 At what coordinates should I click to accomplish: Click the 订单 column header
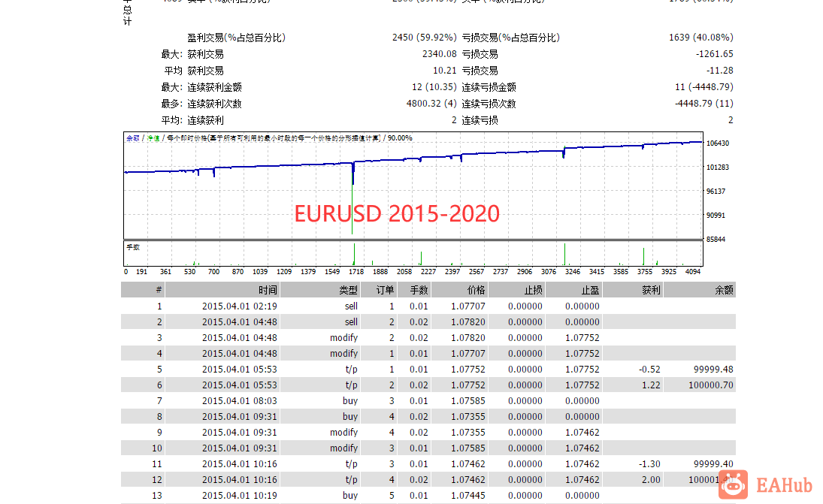pyautogui.click(x=379, y=290)
